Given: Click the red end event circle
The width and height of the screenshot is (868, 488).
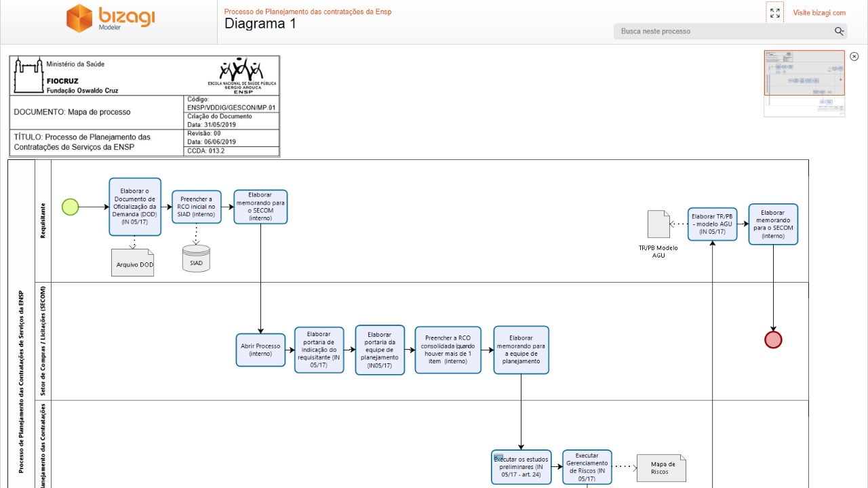Looking at the screenshot, I should 773,340.
